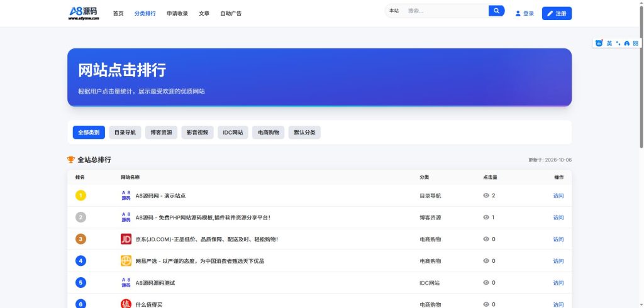The image size is (644, 308).
Task: Select the 全部类别 category tab
Action: [89, 132]
